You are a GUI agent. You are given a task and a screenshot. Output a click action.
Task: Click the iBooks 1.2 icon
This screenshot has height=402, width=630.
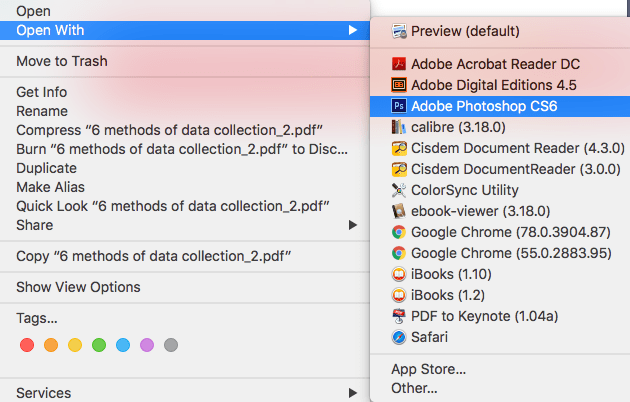[x=399, y=295]
